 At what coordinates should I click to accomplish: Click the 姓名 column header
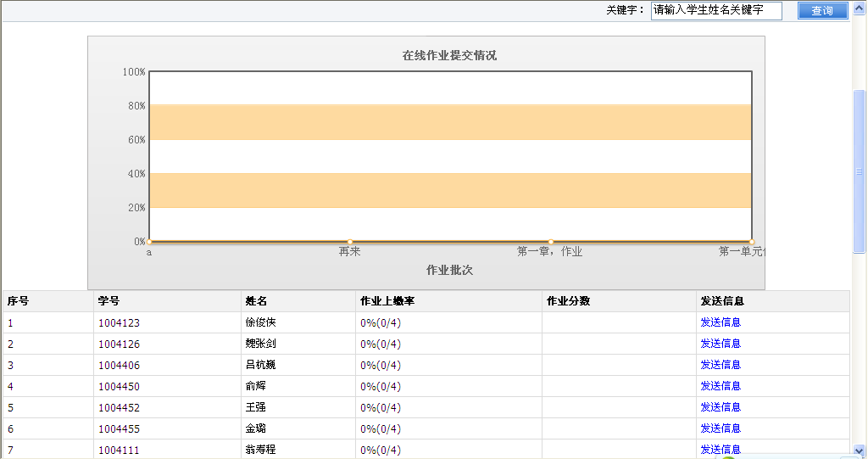point(256,301)
